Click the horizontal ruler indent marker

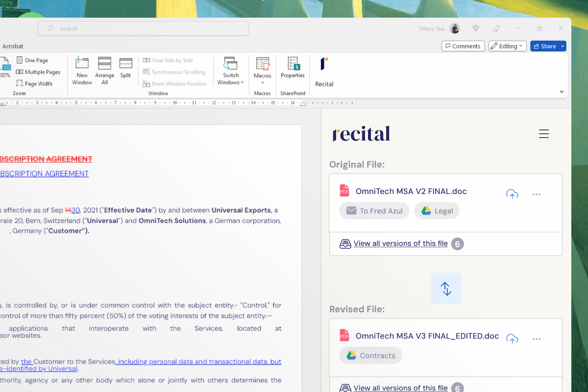pyautogui.click(x=303, y=103)
